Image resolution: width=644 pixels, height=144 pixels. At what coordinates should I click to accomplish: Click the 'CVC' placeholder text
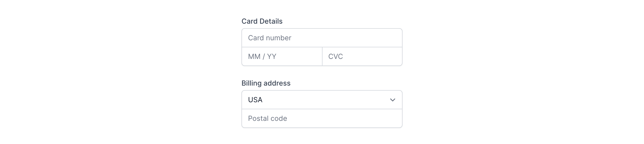pos(335,56)
